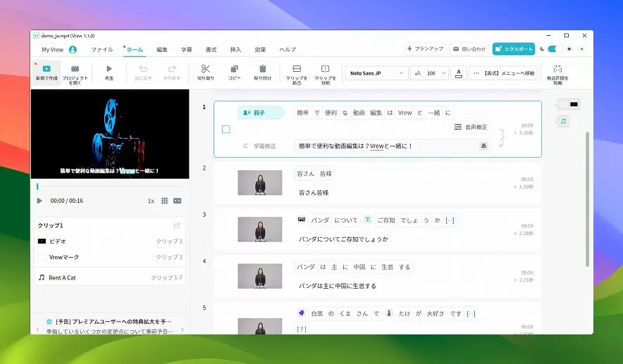The image size is (623, 364).
Task: Click the My Vrew profile avatar icon
Action: click(x=73, y=49)
